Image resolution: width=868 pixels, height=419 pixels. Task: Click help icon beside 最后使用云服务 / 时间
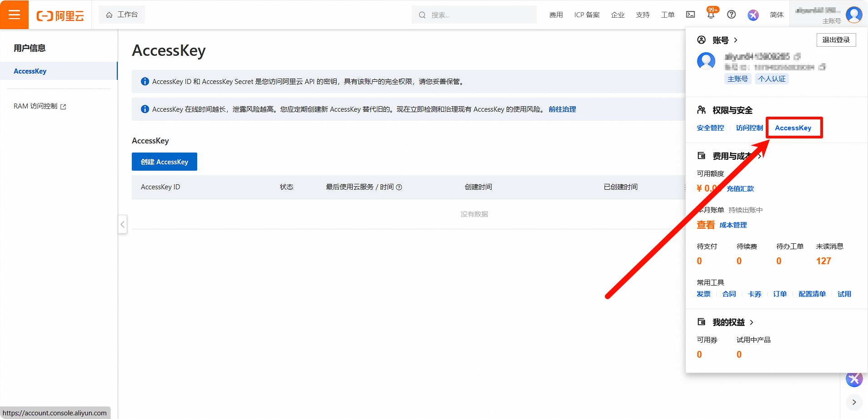tap(399, 187)
